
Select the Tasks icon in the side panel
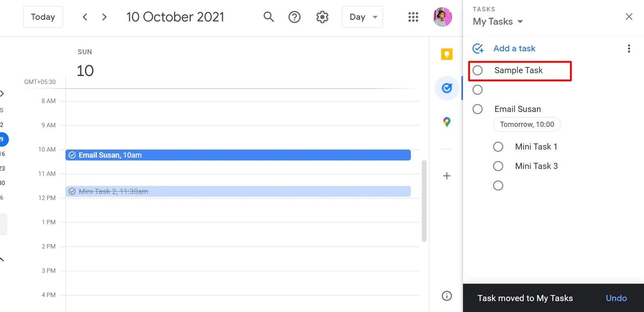[446, 88]
